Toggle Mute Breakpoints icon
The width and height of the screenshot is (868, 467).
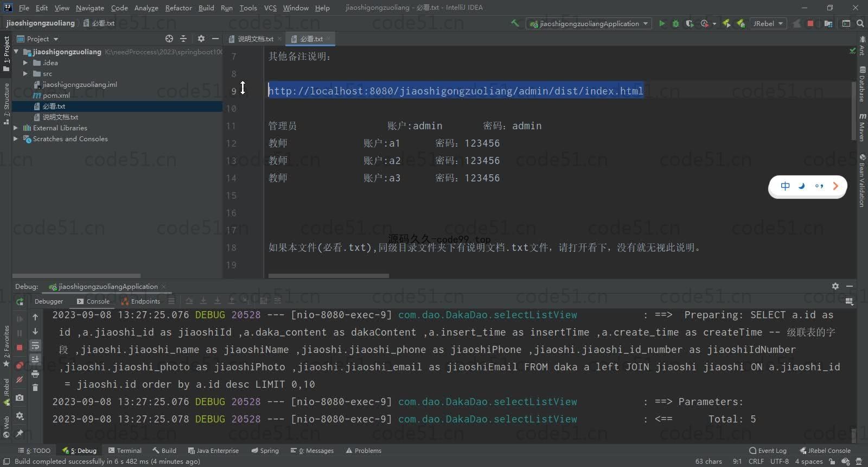pyautogui.click(x=20, y=380)
